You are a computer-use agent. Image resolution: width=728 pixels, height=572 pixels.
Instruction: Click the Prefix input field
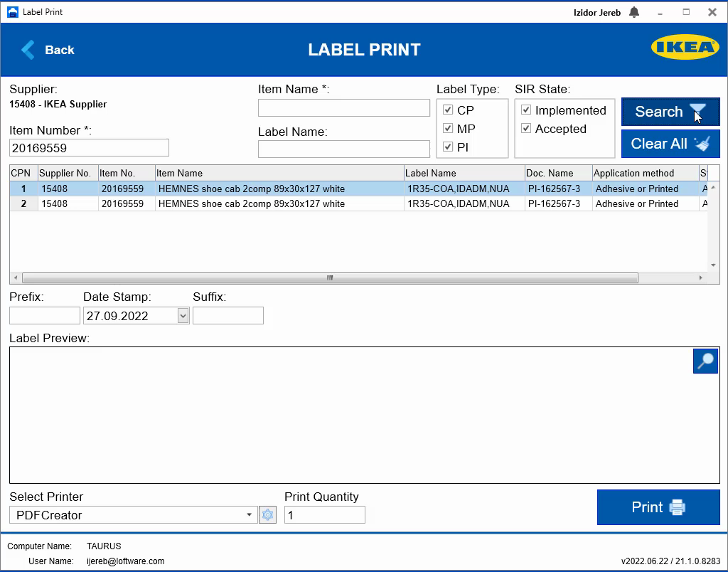[45, 315]
